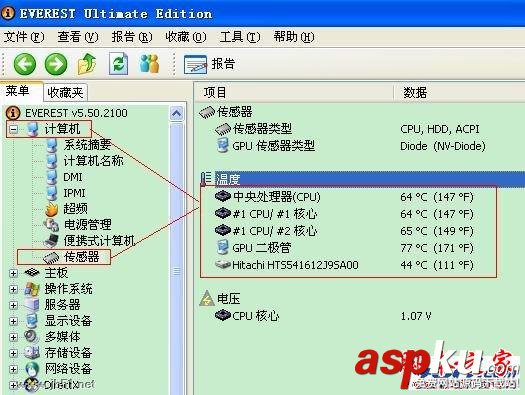The height and width of the screenshot is (395, 525).
Task: Expand the 操作系统 tree node
Action: coord(13,289)
